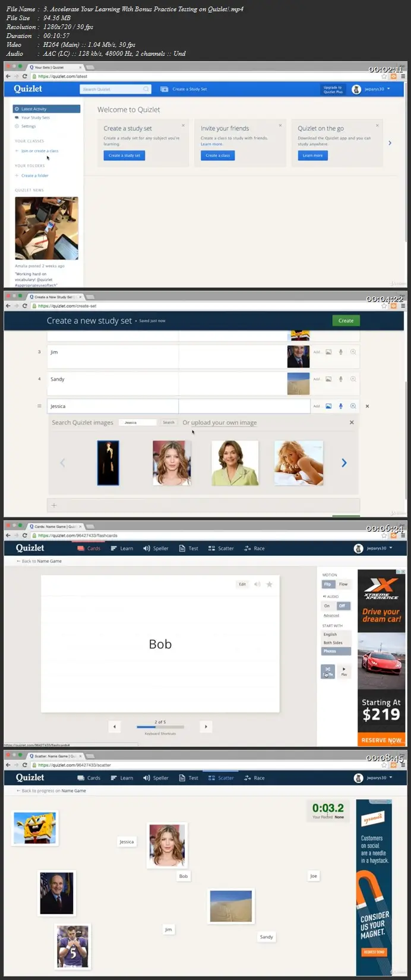Open jwparys30 account dropdown on Welcome page
Image resolution: width=411 pixels, height=980 pixels.
[372, 89]
